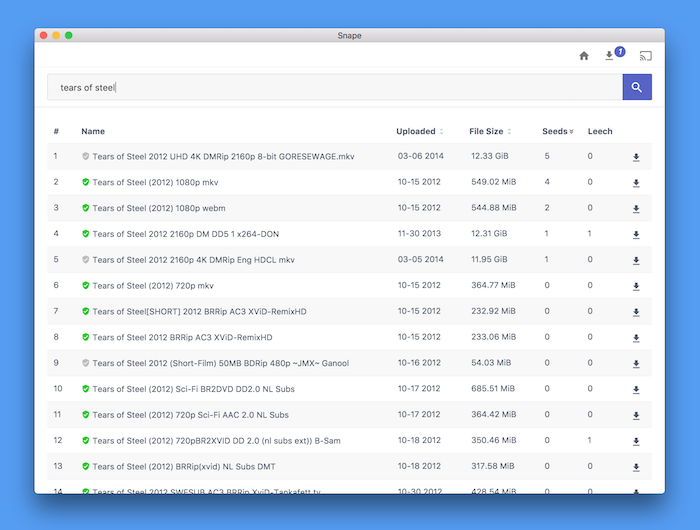The height and width of the screenshot is (530, 700).
Task: Go to the home screen icon
Action: click(584, 56)
